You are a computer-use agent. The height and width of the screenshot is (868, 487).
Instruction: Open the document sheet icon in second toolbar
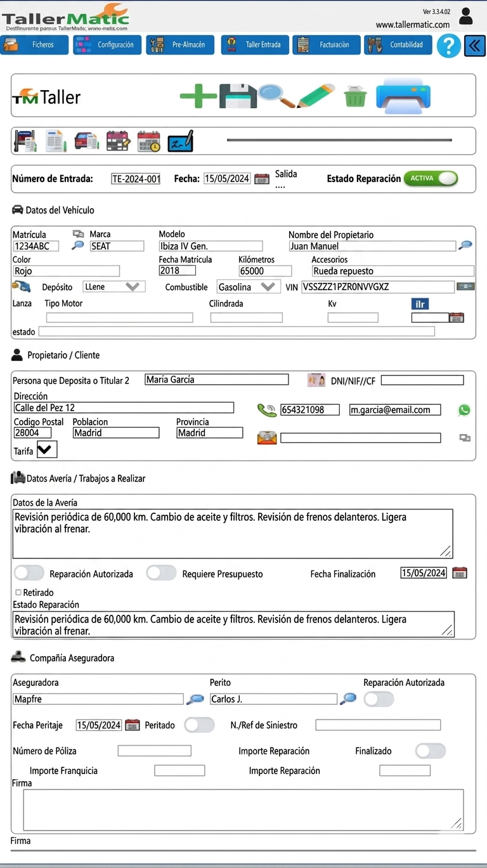coord(55,141)
